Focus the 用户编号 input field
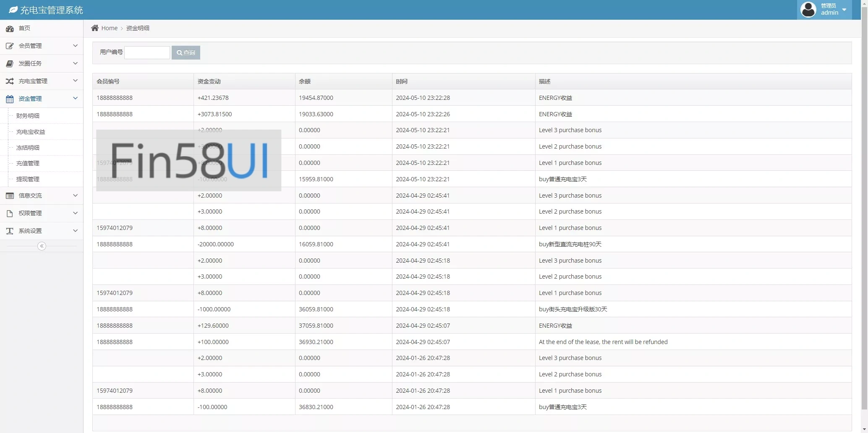Image resolution: width=868 pixels, height=433 pixels. click(x=147, y=52)
